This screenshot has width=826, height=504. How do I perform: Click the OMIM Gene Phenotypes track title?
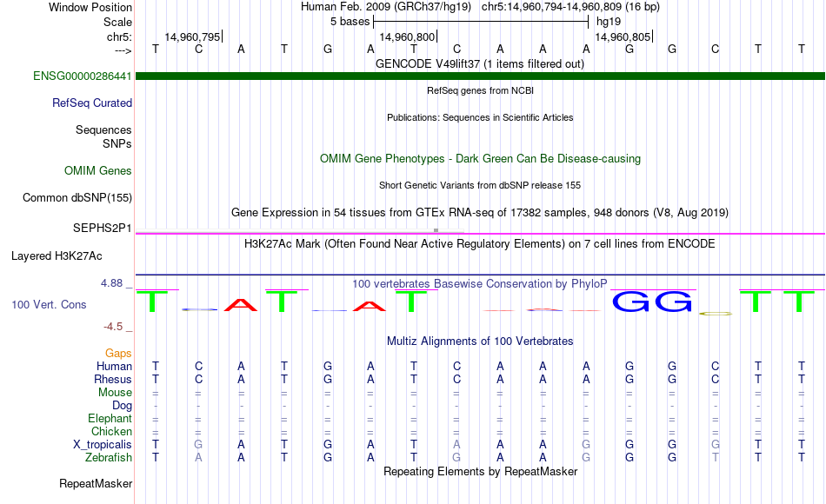480,158
